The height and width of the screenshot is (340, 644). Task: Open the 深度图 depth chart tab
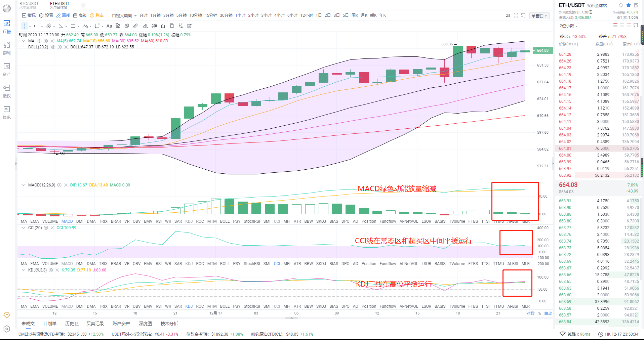coord(145,323)
